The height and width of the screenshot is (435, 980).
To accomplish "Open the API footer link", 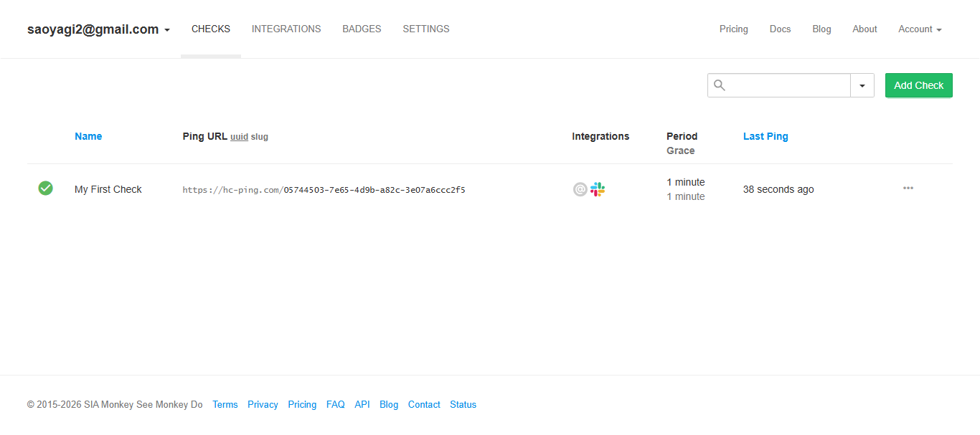I will [x=362, y=405].
